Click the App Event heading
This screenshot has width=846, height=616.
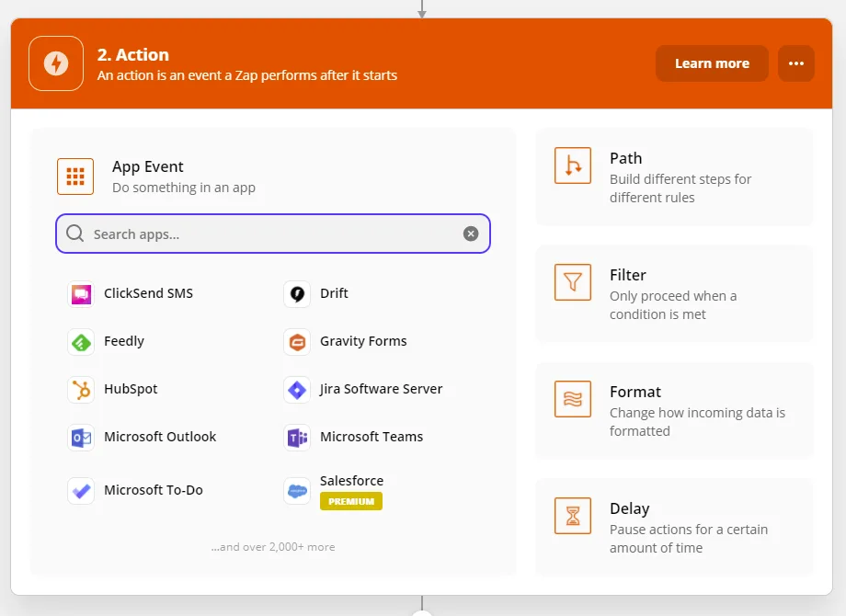pyautogui.click(x=148, y=167)
